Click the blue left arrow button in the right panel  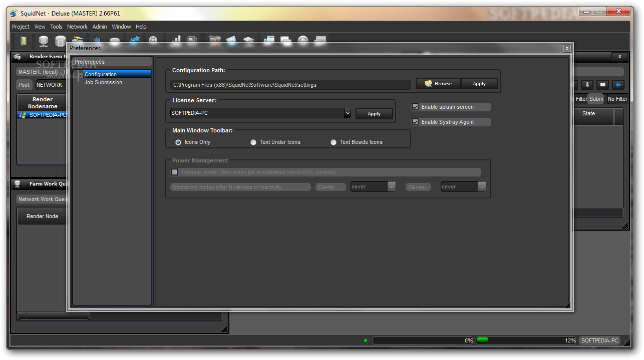(x=618, y=85)
